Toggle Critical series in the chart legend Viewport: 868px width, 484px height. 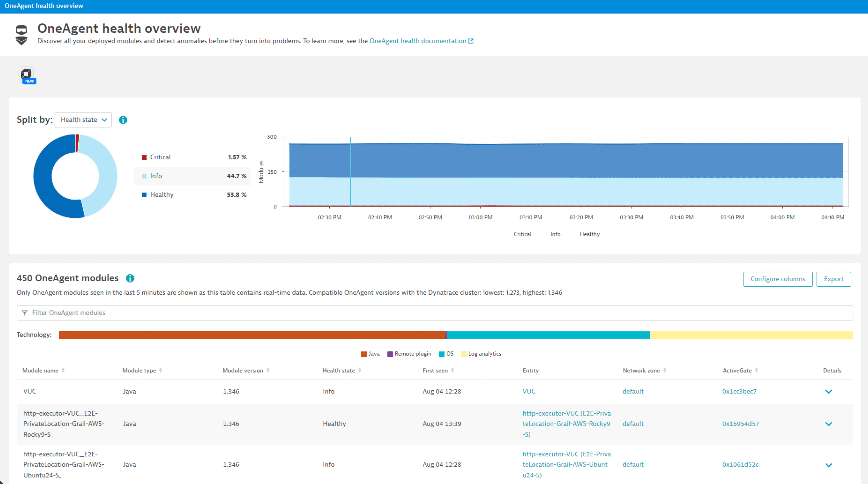(x=522, y=234)
